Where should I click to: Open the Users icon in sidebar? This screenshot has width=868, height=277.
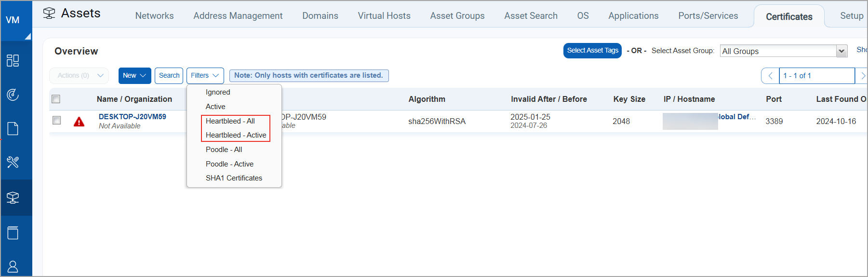pos(13,266)
